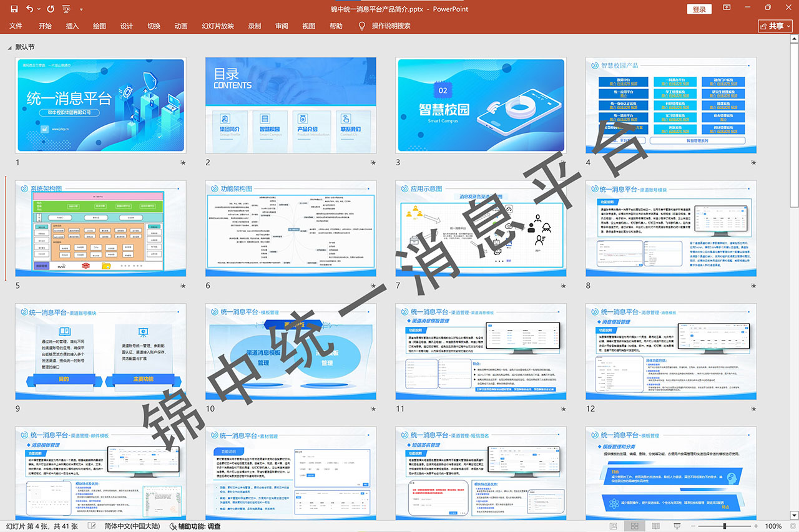Click the animation star under slide 10
799x532 pixels.
(x=373, y=409)
